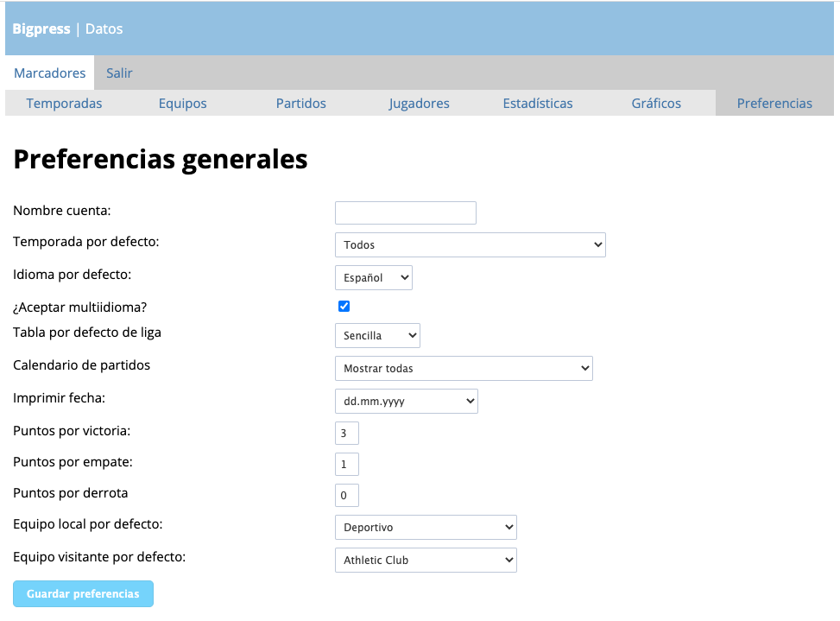Image resolution: width=840 pixels, height=621 pixels.
Task: Select the Preferencias menu item
Action: (x=774, y=103)
